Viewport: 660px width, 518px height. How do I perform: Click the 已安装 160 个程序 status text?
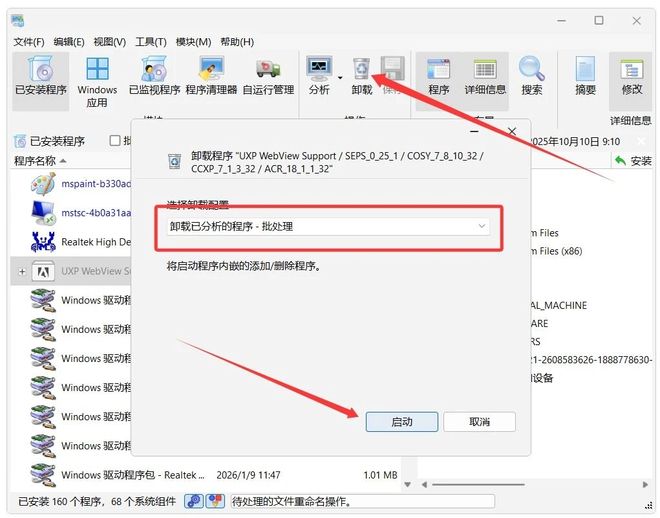pyautogui.click(x=97, y=502)
